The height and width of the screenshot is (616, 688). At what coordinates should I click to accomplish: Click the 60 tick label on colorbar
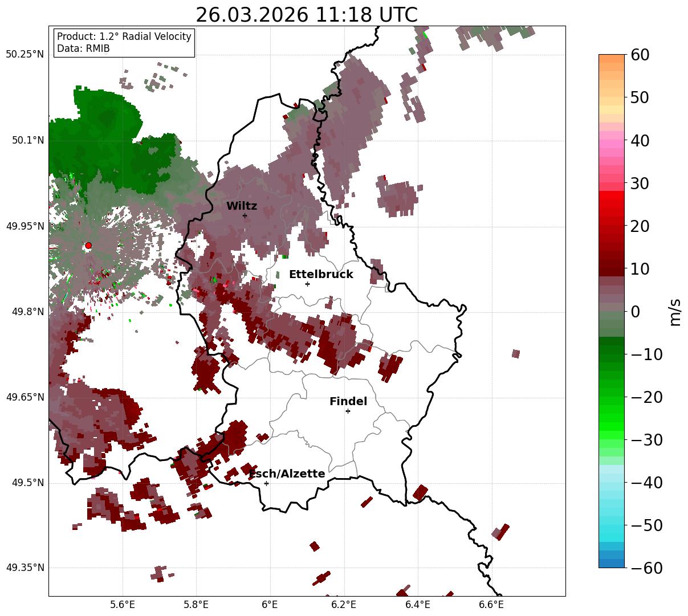point(641,55)
